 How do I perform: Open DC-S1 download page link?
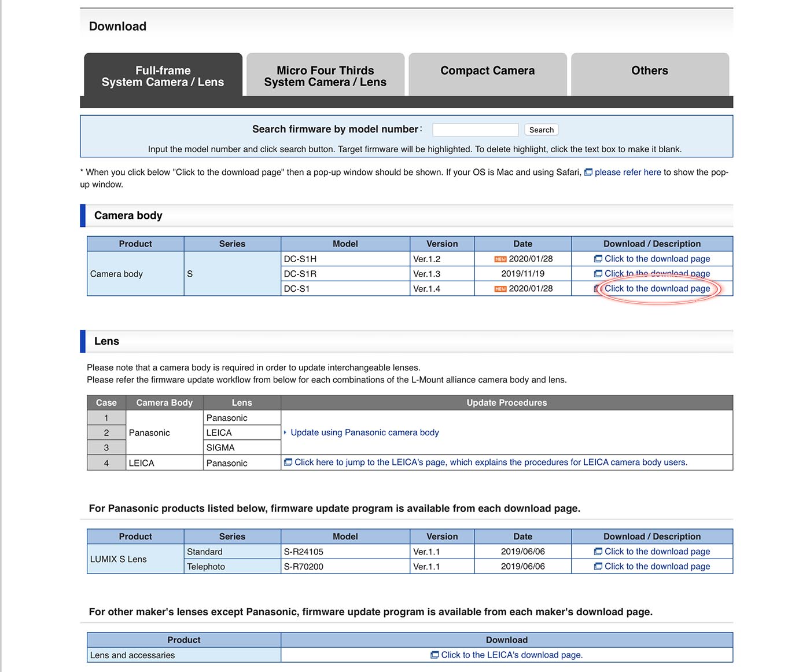tap(657, 288)
